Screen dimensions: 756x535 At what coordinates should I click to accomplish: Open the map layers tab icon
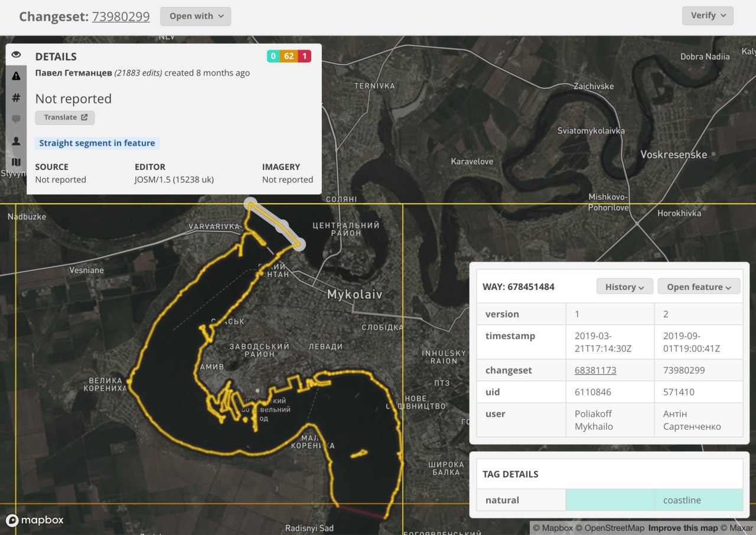(x=16, y=162)
